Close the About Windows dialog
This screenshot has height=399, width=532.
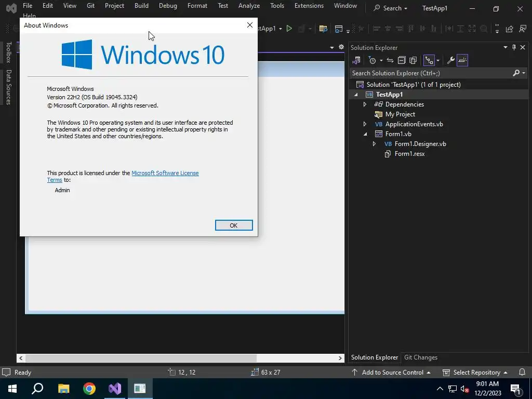[250, 25]
